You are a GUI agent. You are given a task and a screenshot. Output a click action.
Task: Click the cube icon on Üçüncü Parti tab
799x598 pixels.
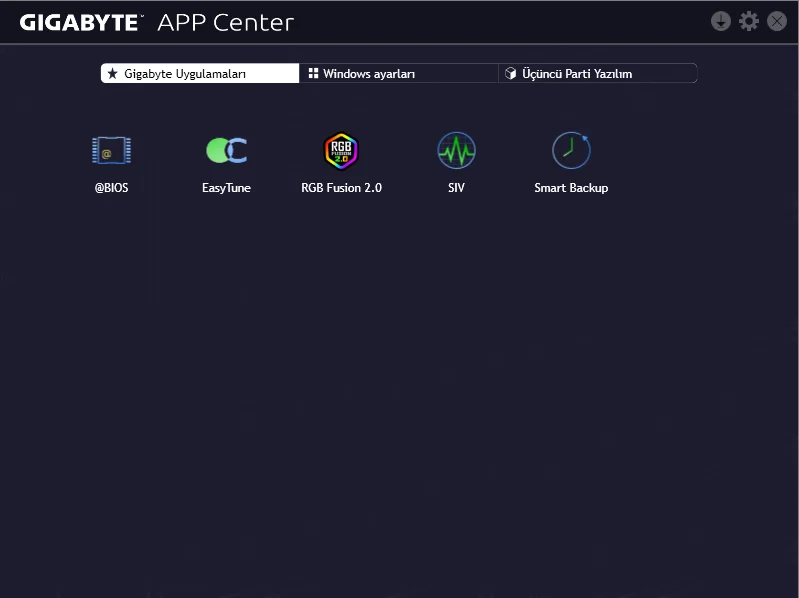pyautogui.click(x=510, y=73)
